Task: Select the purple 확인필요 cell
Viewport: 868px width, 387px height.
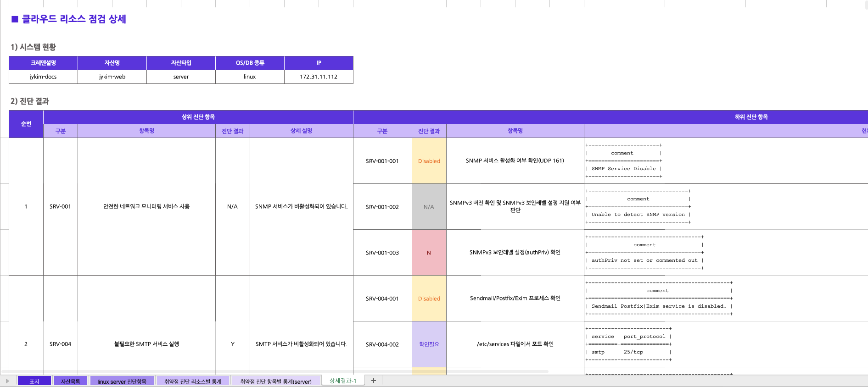Action: pyautogui.click(x=429, y=344)
